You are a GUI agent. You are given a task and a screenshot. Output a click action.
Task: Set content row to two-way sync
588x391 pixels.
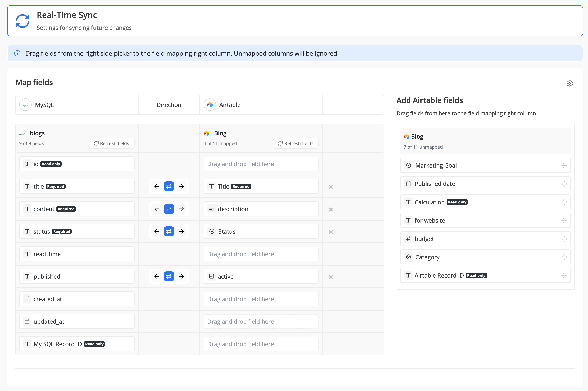click(x=169, y=209)
